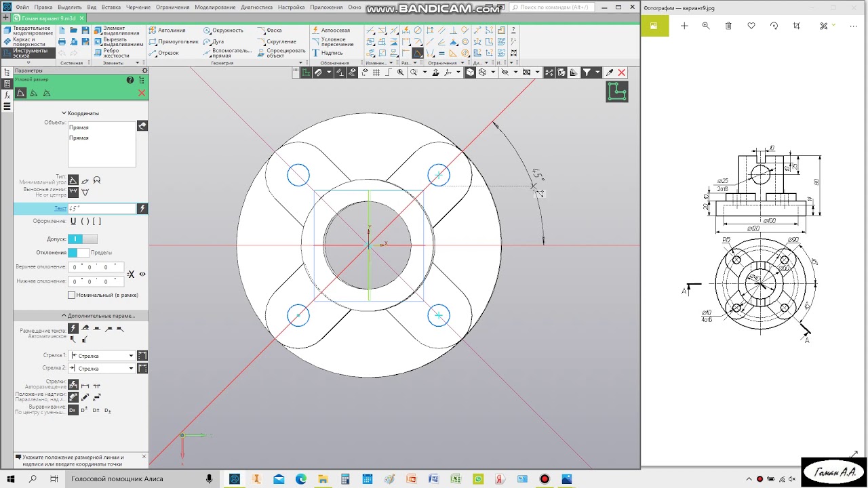Viewport: 868px width, 488px height.
Task: Select Инструменты эскиза workspace
Action: point(28,53)
